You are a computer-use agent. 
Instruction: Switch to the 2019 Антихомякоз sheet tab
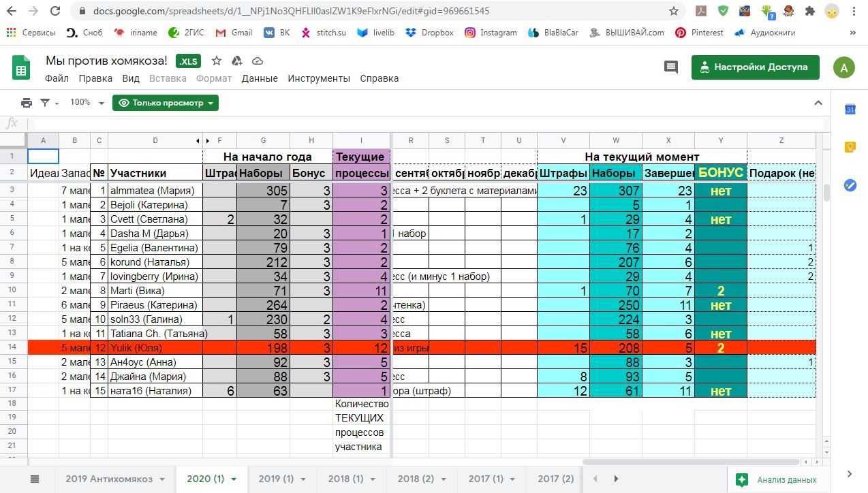tap(109, 479)
